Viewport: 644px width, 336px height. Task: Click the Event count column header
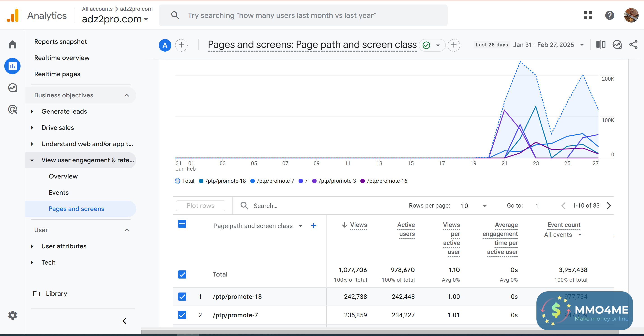tap(564, 225)
